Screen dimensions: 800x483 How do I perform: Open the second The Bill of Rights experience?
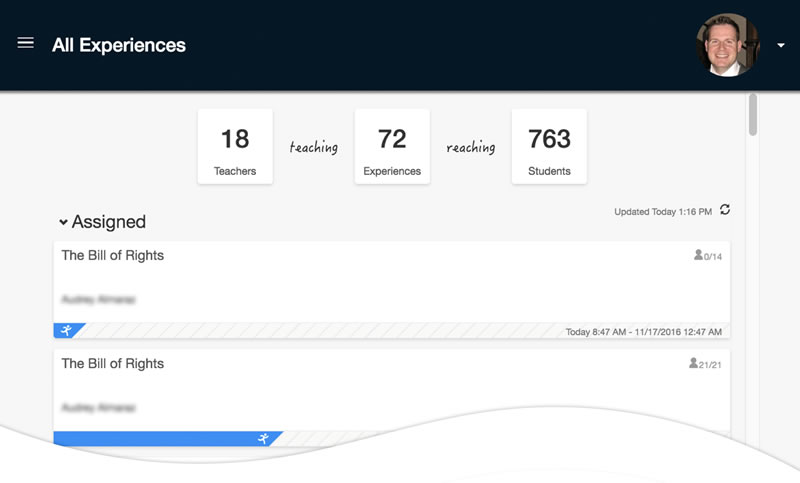pyautogui.click(x=113, y=364)
